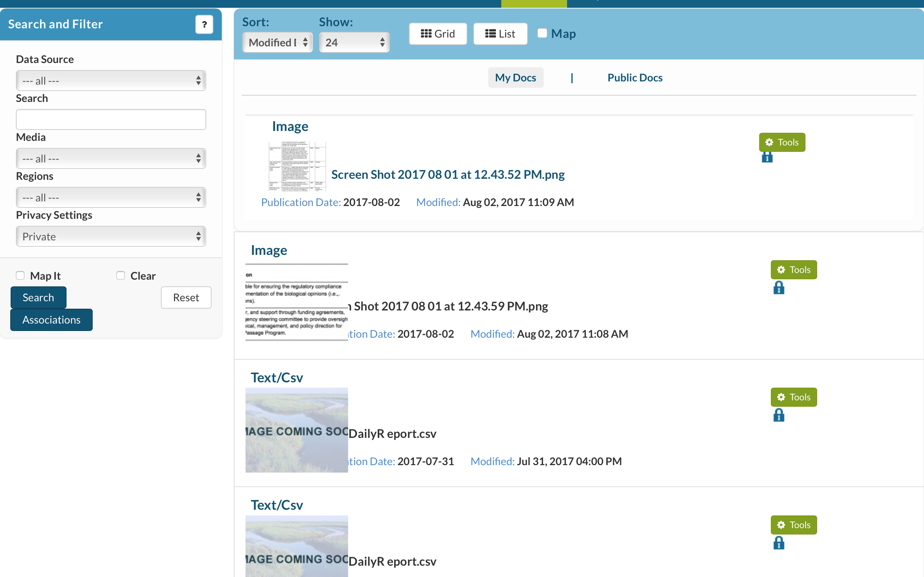This screenshot has height=577, width=924.
Task: Click lock icon of first DailyReport.csv
Action: point(778,415)
